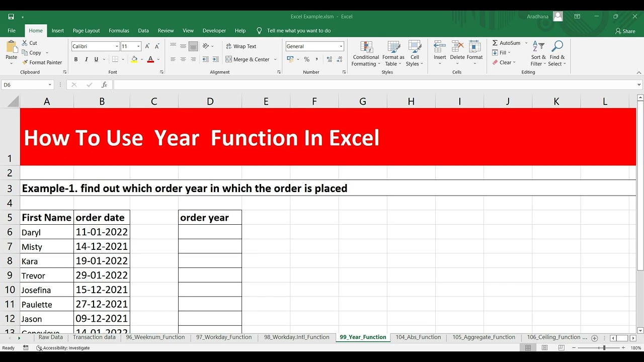644x362 pixels.
Task: Expand the Name Box dropdown
Action: (50, 85)
